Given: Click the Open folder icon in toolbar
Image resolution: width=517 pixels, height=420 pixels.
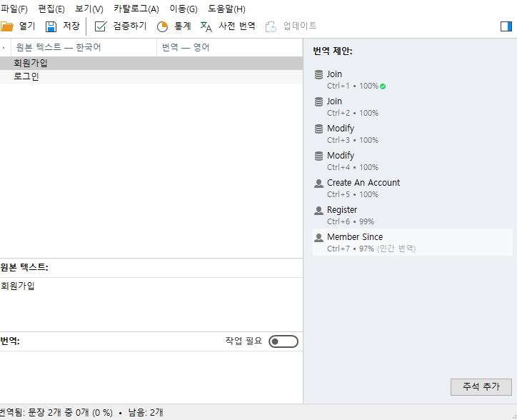Looking at the screenshot, I should point(7,26).
